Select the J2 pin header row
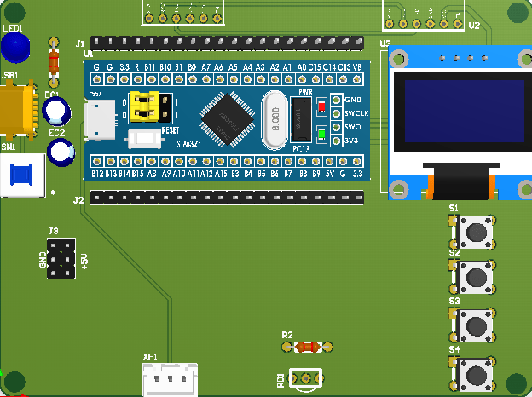This screenshot has width=532, height=397. (227, 198)
